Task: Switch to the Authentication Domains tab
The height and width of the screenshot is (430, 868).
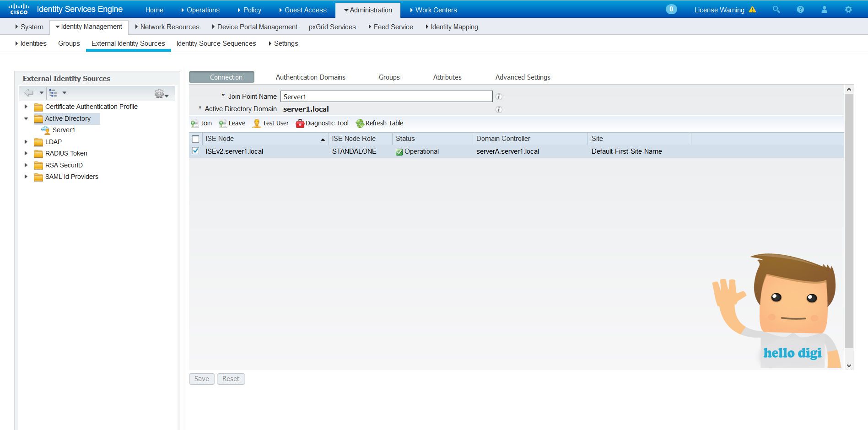Action: coord(311,77)
